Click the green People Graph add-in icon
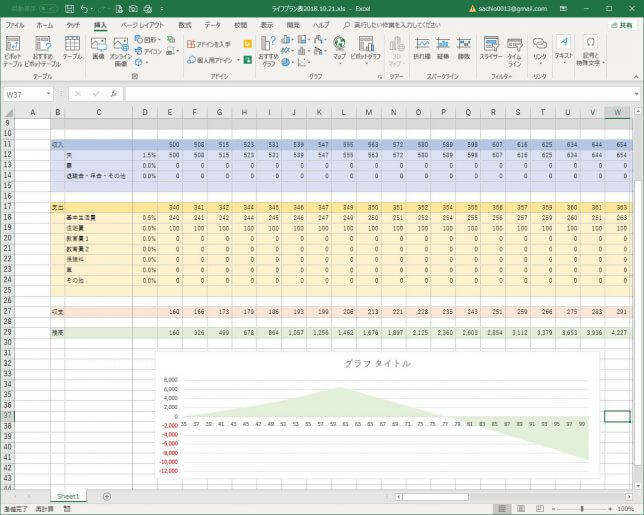Viewport: 644px width, 515px height. [248, 60]
